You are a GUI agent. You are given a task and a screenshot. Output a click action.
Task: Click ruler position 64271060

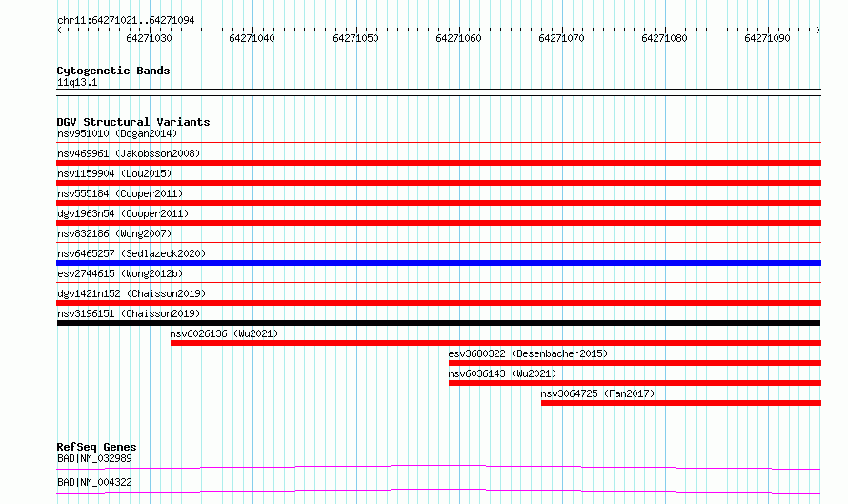(x=458, y=38)
